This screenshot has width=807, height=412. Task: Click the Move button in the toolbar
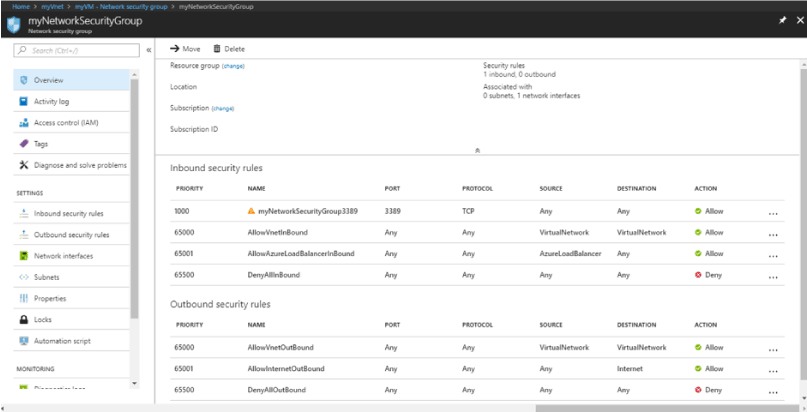pos(185,49)
